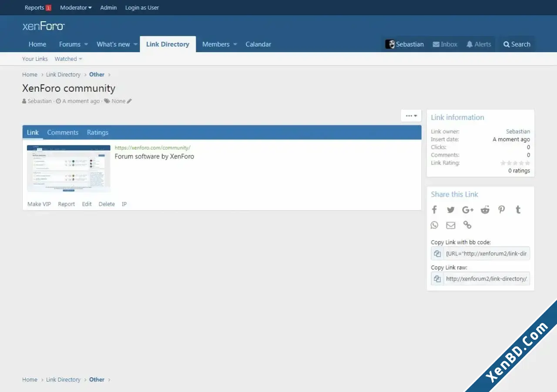
Task: Open the three-dots more options menu
Action: point(411,116)
